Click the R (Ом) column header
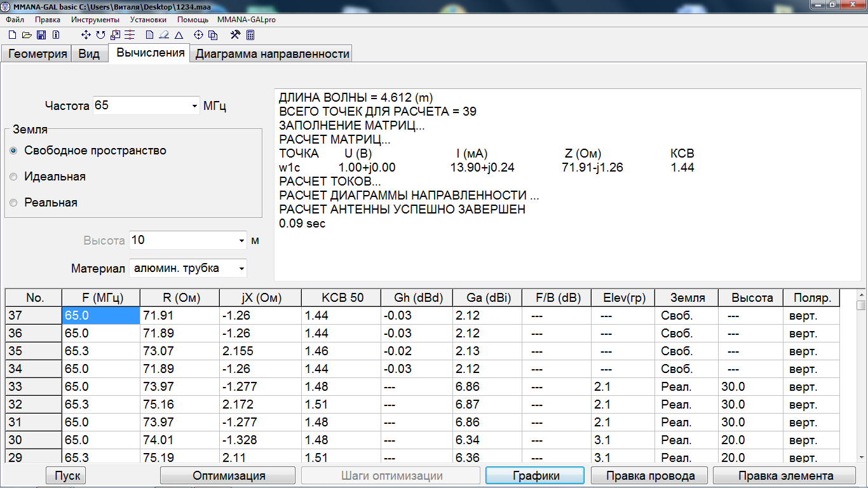This screenshot has height=488, width=868. click(x=179, y=297)
